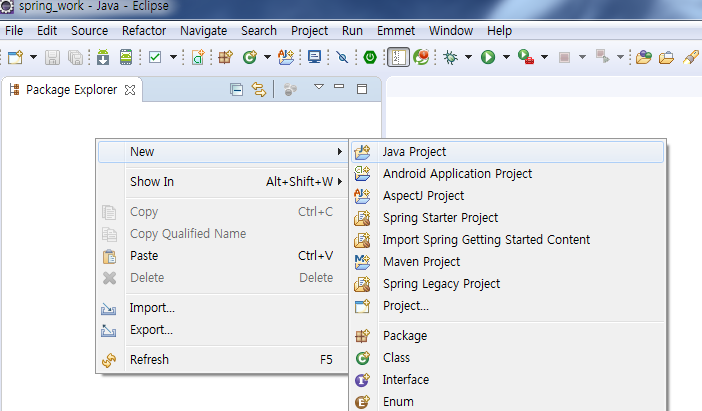
Task: Open the Run dropdown arrow
Action: pos(506,57)
